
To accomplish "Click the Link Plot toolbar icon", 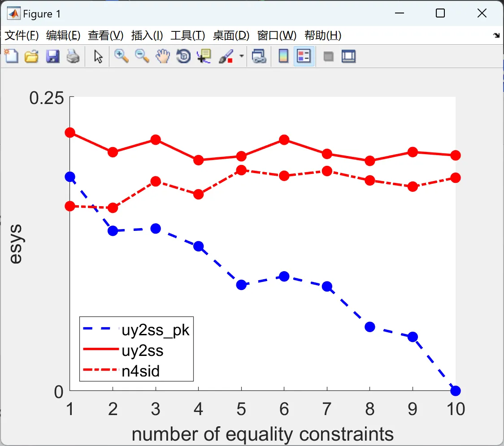I will (259, 56).
